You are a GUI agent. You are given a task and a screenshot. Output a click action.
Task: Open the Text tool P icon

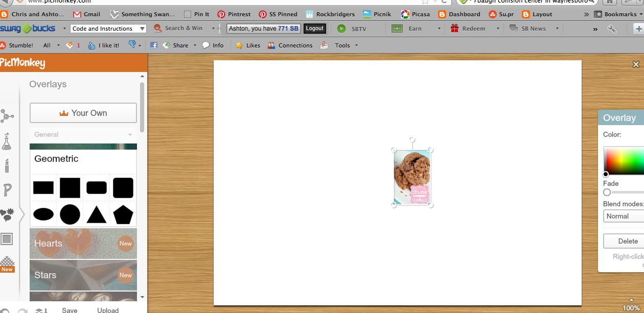(7, 190)
